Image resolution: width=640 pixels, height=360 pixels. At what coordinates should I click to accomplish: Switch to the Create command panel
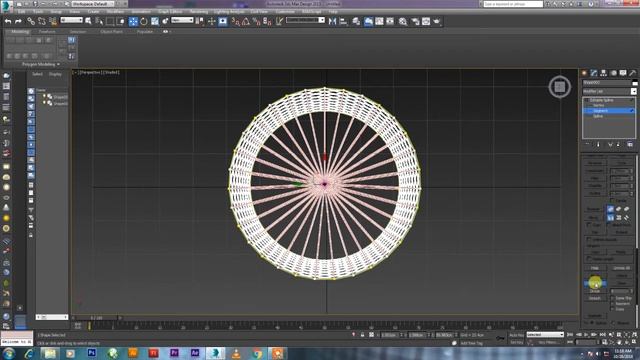coord(584,73)
